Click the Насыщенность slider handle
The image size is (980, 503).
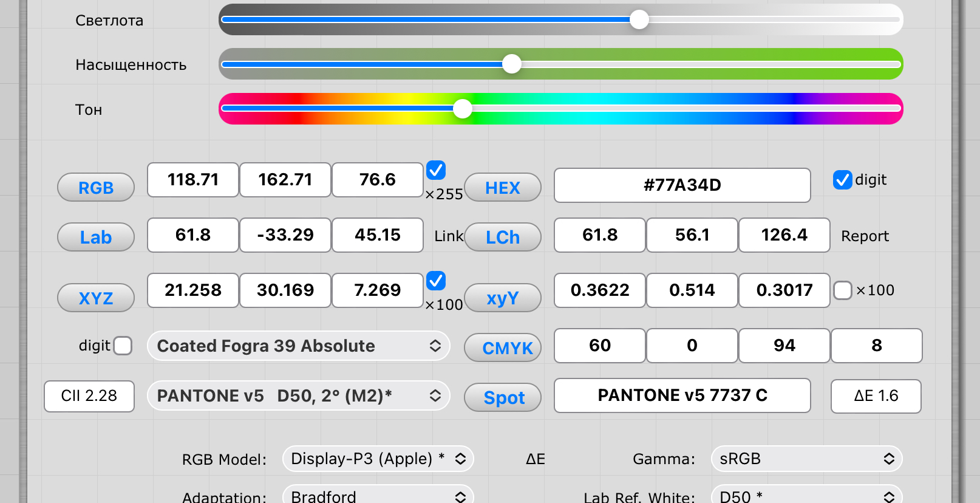[x=512, y=64]
